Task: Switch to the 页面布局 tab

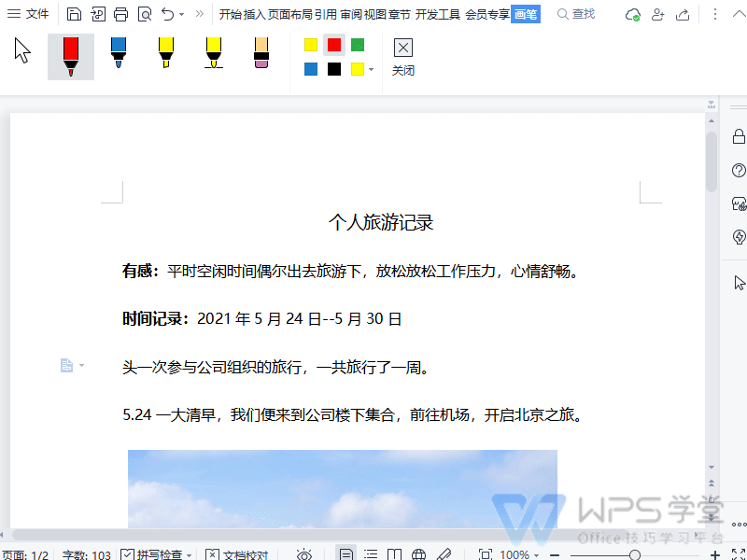Action: click(x=289, y=14)
